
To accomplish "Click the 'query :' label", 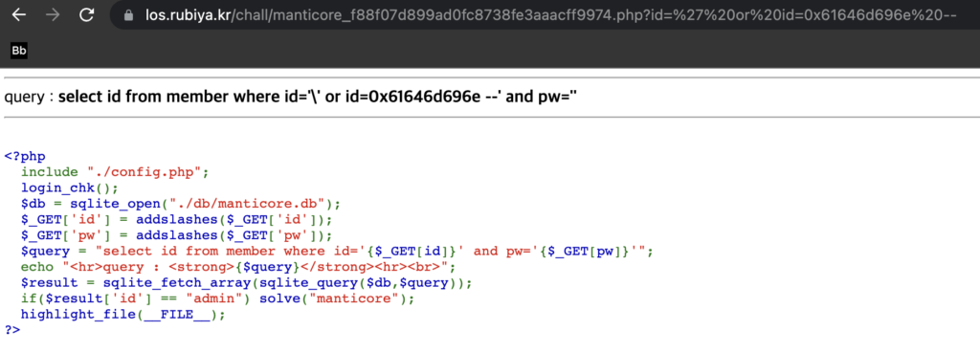I will pyautogui.click(x=30, y=98).
